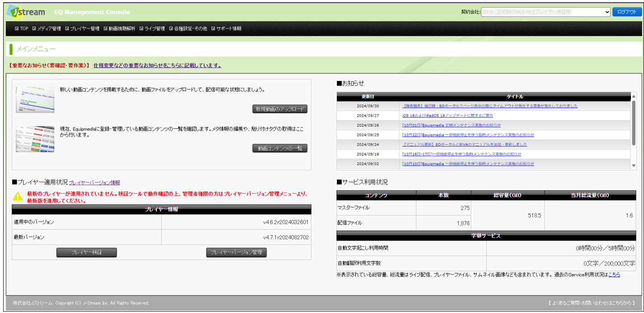Image resolution: width=644 pixels, height=313 pixels.
Task: Open the マニュアル更新 notice link
Action: tap(464, 145)
